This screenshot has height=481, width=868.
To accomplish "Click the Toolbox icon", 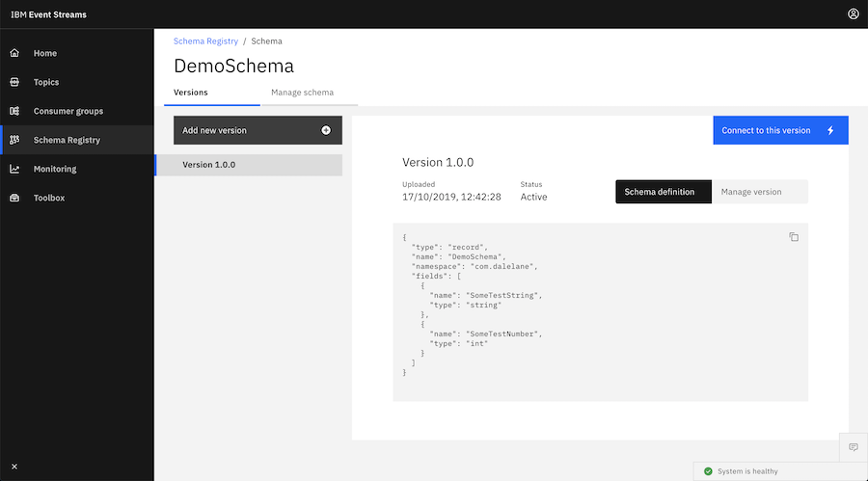I will [14, 198].
